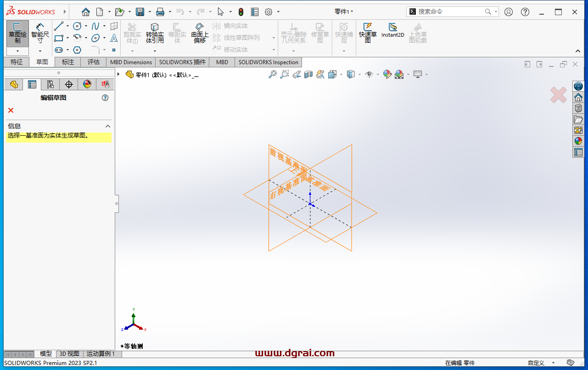The width and height of the screenshot is (588, 370).
Task: Open 3D Resources in task pane
Action: point(578,86)
